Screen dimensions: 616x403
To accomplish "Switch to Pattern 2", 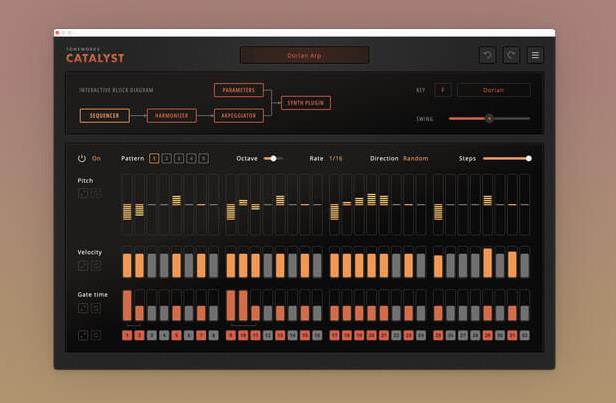I will point(167,158).
